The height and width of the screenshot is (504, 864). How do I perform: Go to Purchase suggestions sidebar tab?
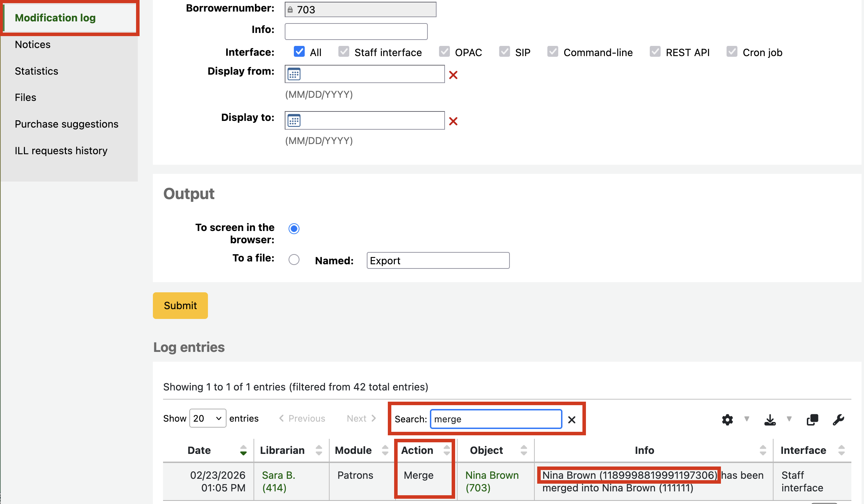(x=67, y=124)
